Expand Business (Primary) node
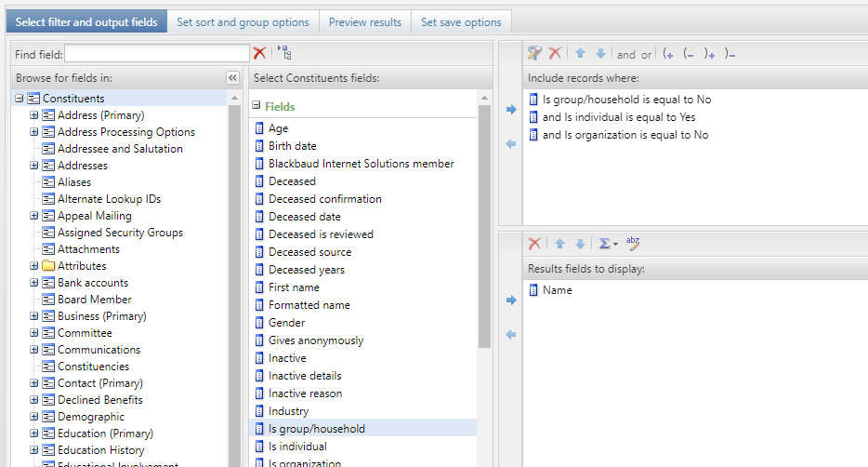This screenshot has height=467, width=868. [34, 315]
